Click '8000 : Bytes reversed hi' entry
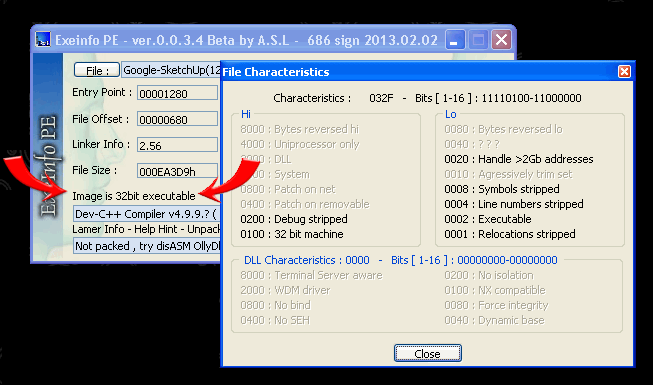 (299, 129)
